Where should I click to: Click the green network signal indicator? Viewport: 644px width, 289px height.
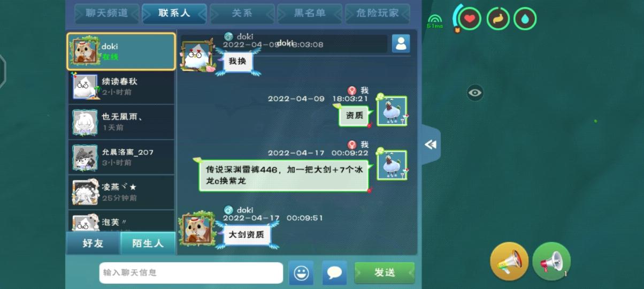coord(435,21)
